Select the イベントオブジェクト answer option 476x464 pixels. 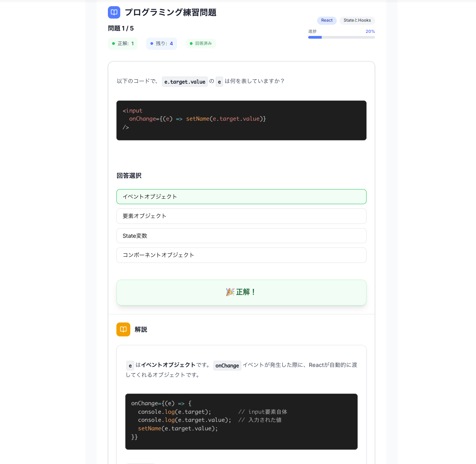click(241, 196)
